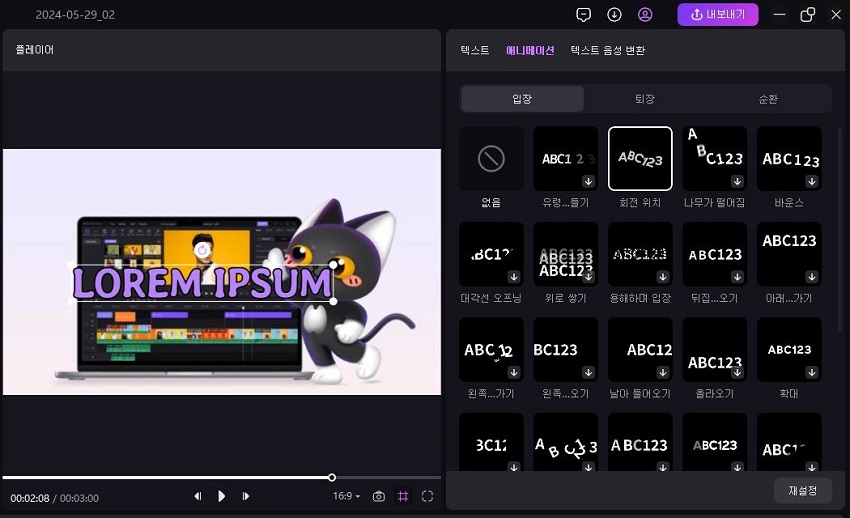Viewport: 850px width, 518px height.
Task: Open the 텍스트 음성 변환 tab
Action: point(608,50)
